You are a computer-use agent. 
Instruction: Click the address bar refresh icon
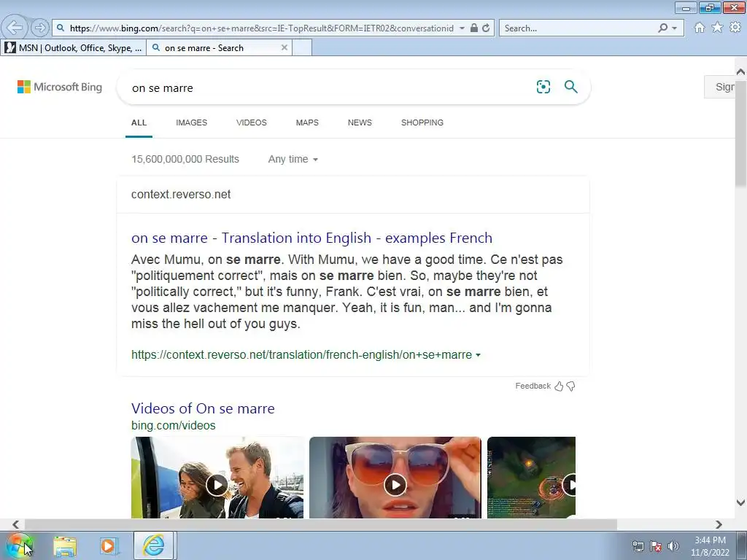click(486, 28)
